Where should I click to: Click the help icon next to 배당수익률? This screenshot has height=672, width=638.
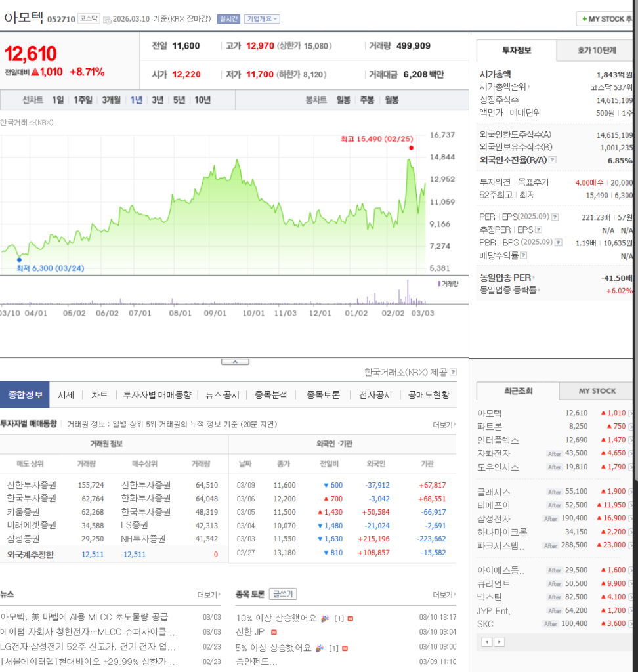tap(524, 255)
